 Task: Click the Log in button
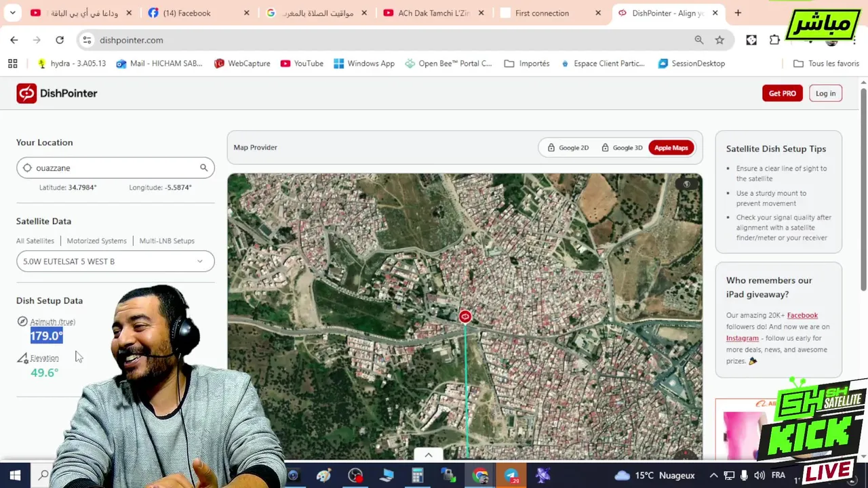tap(825, 94)
